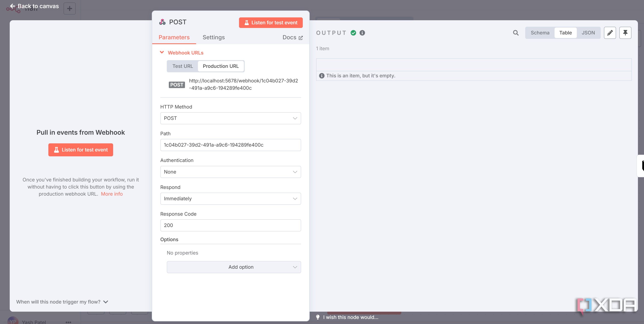Viewport: 644px width, 324px height.
Task: Click the search icon in Output panel
Action: click(x=515, y=33)
